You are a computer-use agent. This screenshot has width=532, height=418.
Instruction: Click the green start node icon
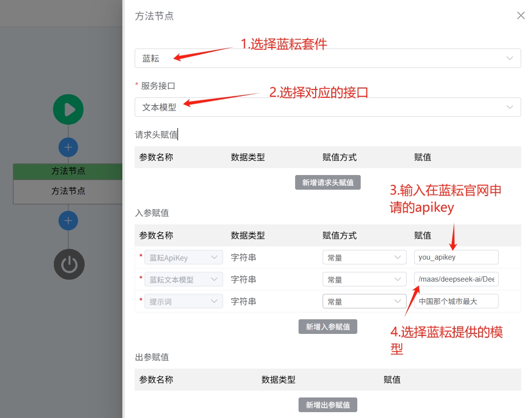(68, 110)
